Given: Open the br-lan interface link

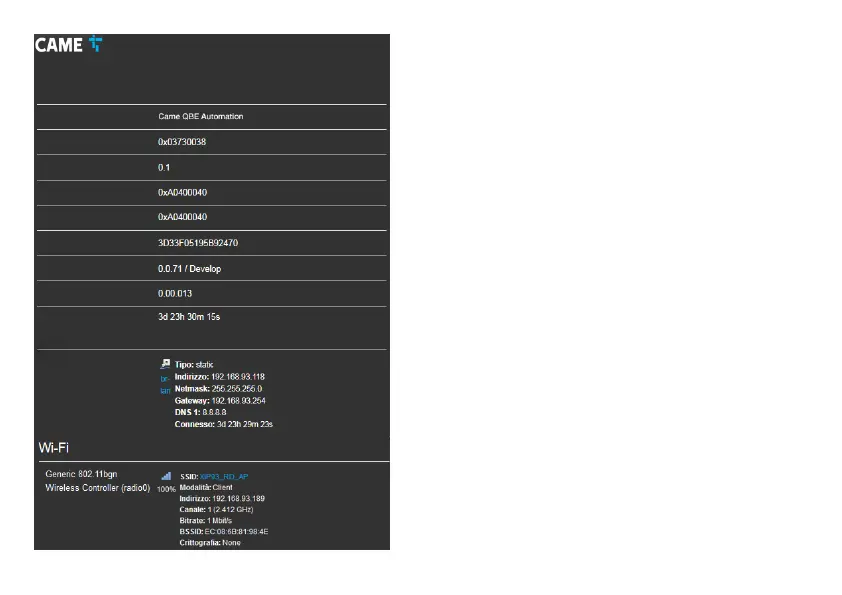Looking at the screenshot, I should point(165,384).
